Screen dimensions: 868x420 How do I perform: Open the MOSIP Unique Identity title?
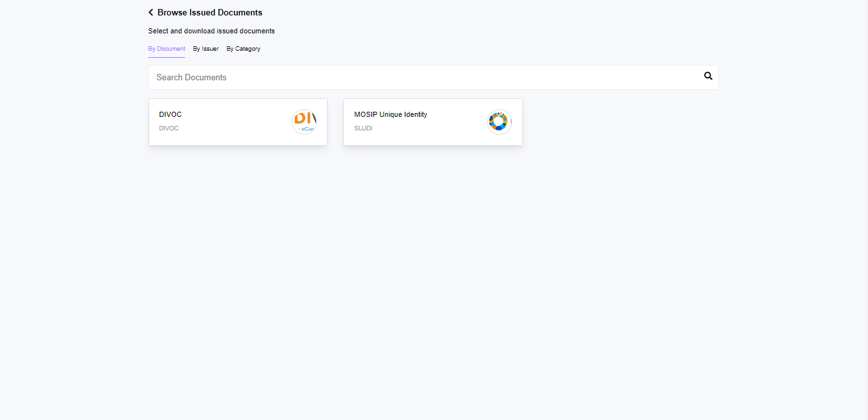(x=390, y=114)
